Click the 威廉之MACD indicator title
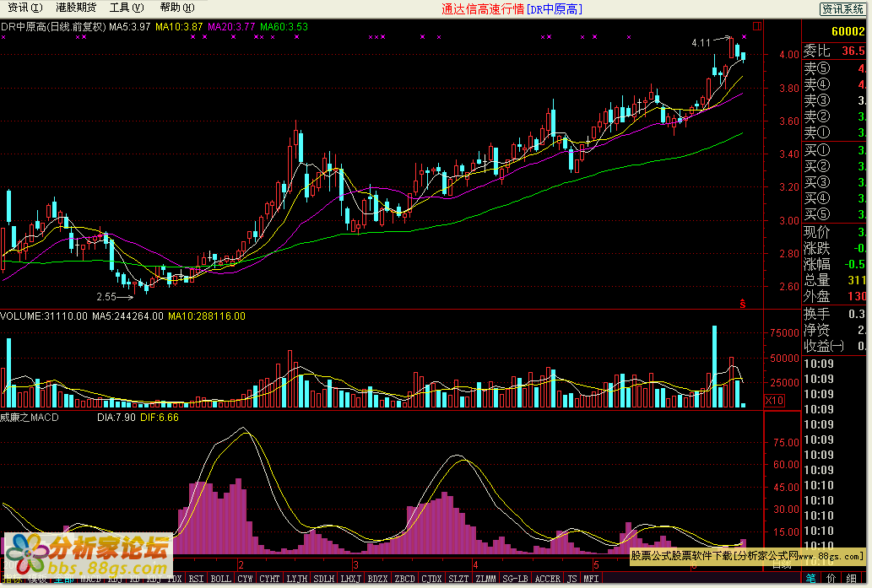872x588 pixels. [30, 418]
